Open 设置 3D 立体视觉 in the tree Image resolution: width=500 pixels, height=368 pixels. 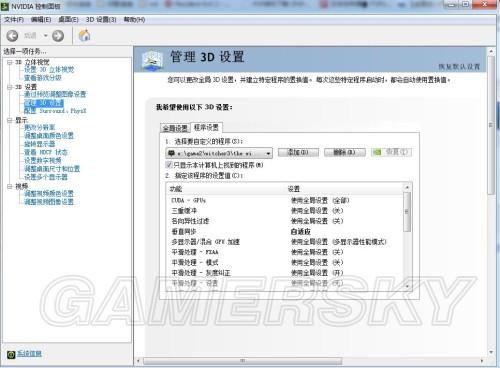pyautogui.click(x=49, y=70)
